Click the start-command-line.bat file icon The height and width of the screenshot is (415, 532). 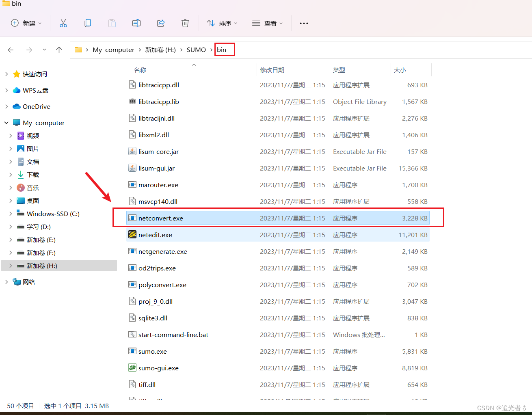click(132, 335)
